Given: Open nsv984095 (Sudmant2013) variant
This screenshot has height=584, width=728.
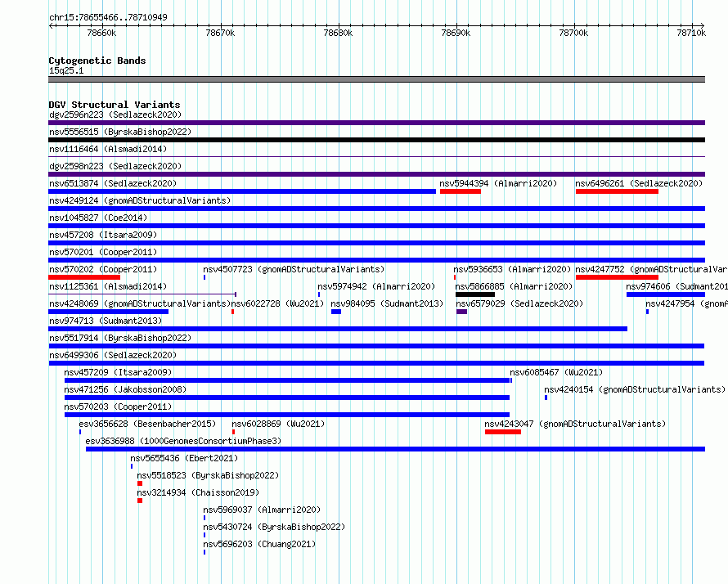Looking at the screenshot, I should pyautogui.click(x=387, y=303).
